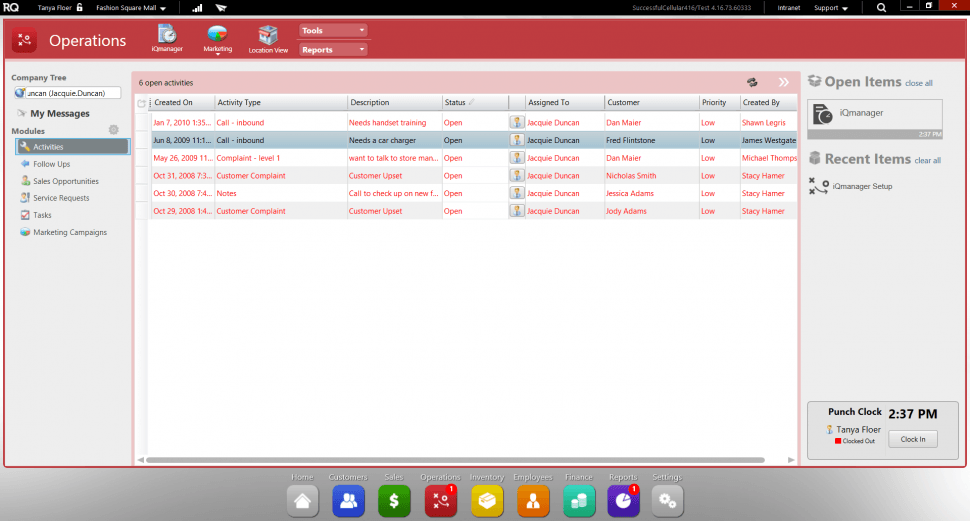Click the Clock In button
Image resolution: width=970 pixels, height=521 pixels.
pyautogui.click(x=913, y=439)
